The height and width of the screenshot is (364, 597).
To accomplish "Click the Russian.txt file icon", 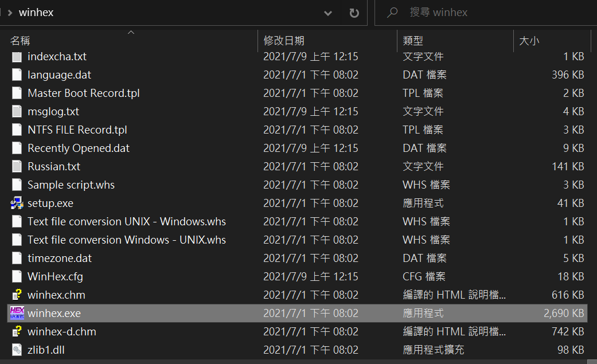I will click(x=17, y=166).
